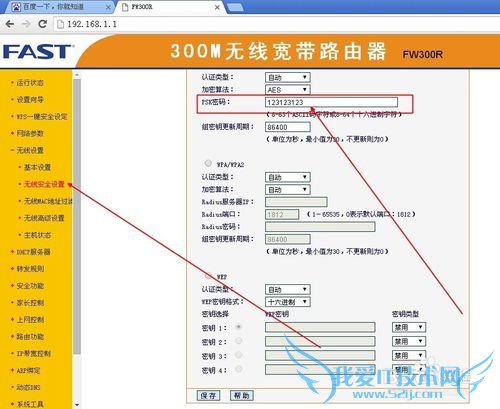
Task: Click the Radius端口 field showing 1812
Action: coord(282,214)
